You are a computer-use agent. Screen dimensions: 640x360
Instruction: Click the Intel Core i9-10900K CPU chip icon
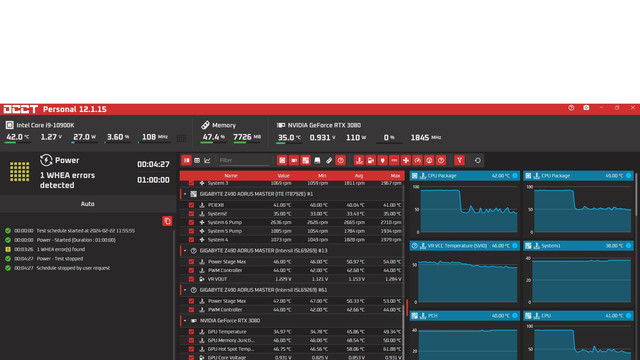pyautogui.click(x=10, y=125)
